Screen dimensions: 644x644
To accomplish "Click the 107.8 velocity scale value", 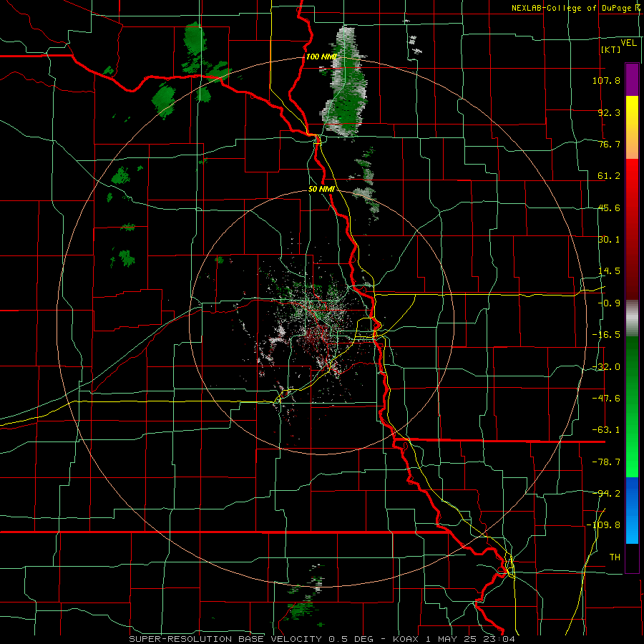I will (606, 80).
